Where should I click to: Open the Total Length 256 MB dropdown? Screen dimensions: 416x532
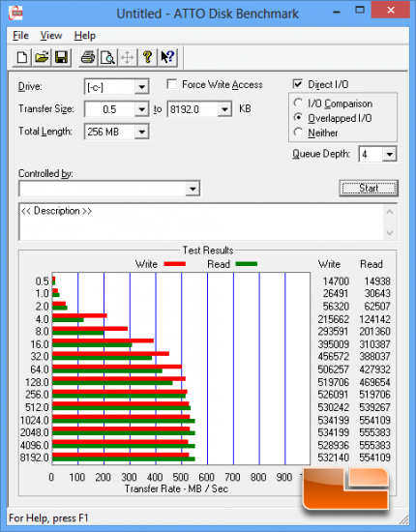tap(116, 132)
